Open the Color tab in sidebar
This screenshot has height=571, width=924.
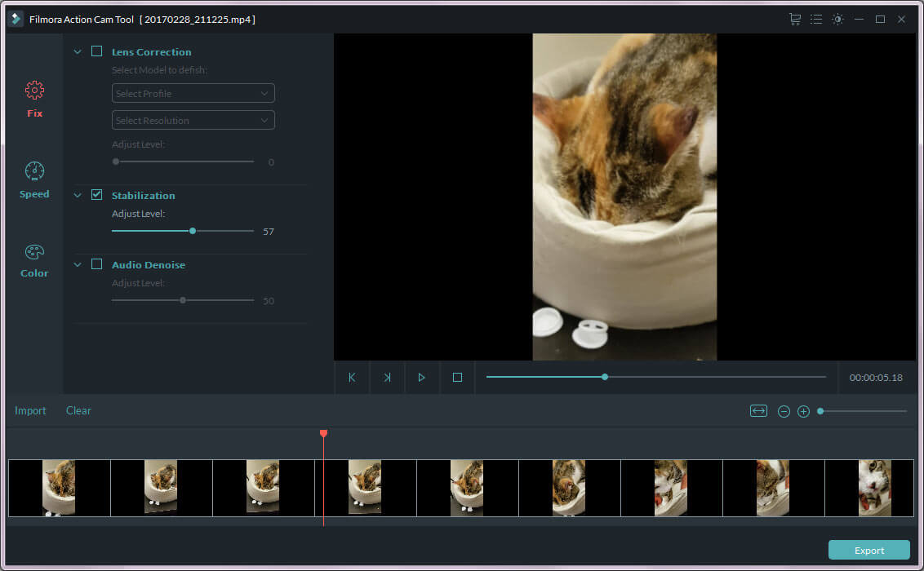[x=34, y=260]
